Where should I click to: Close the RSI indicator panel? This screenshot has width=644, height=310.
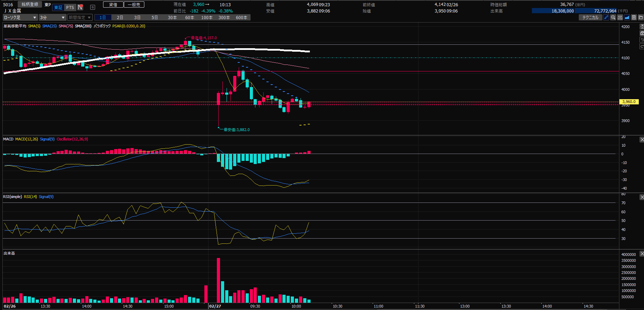coord(642,197)
